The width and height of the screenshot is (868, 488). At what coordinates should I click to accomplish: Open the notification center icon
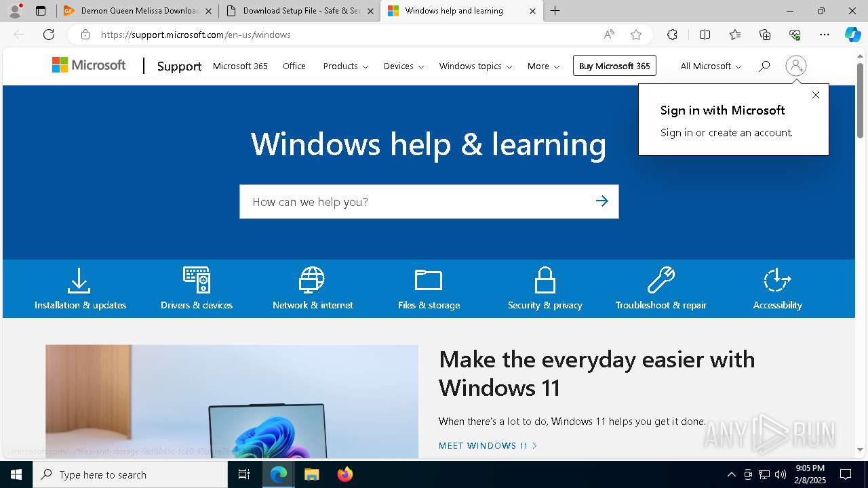(x=846, y=474)
